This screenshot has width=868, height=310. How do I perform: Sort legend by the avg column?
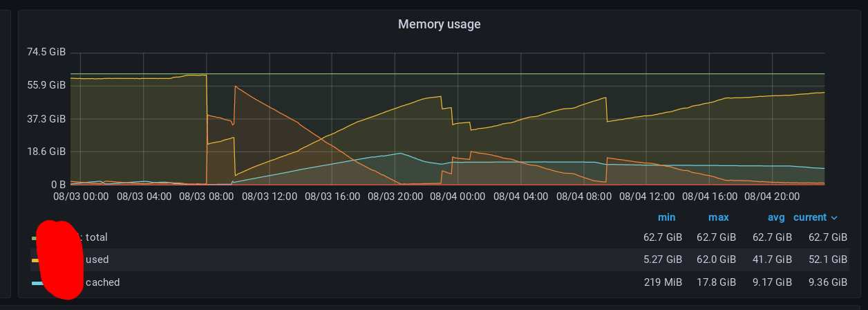click(776, 217)
